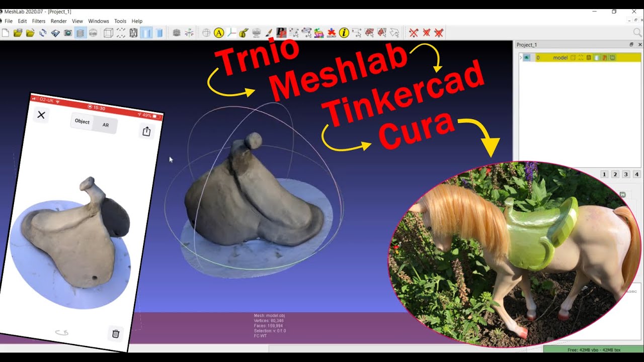Click the blue cylinder shading icon

(159, 33)
